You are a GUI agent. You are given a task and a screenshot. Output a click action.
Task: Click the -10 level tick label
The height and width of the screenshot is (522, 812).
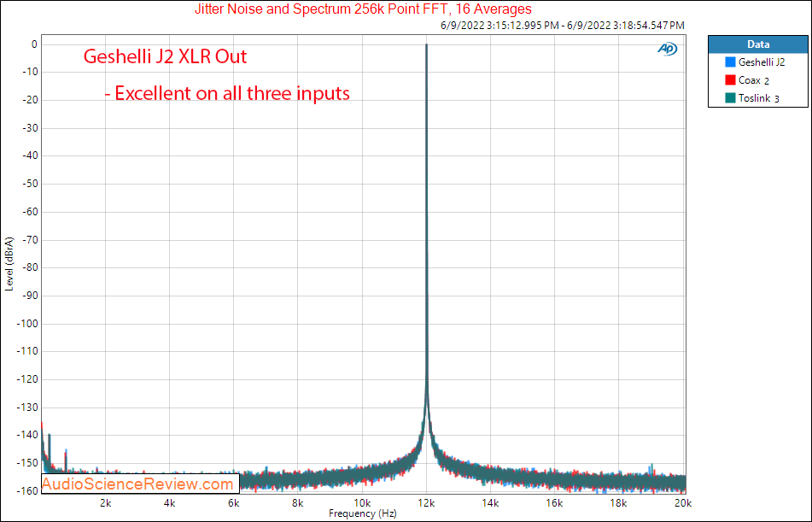(x=30, y=72)
